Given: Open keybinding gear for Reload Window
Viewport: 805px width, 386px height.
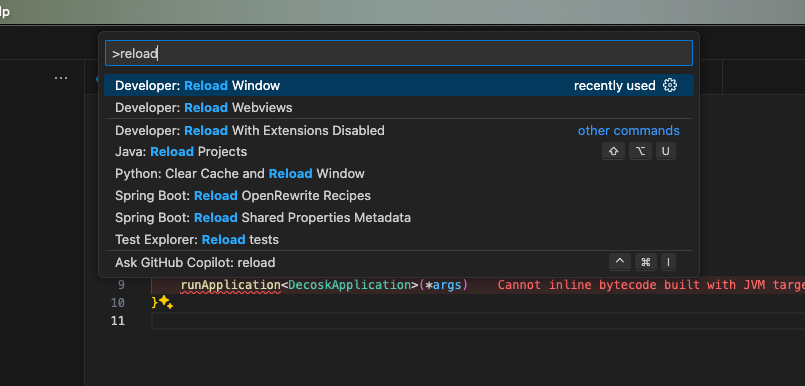Looking at the screenshot, I should pos(669,85).
